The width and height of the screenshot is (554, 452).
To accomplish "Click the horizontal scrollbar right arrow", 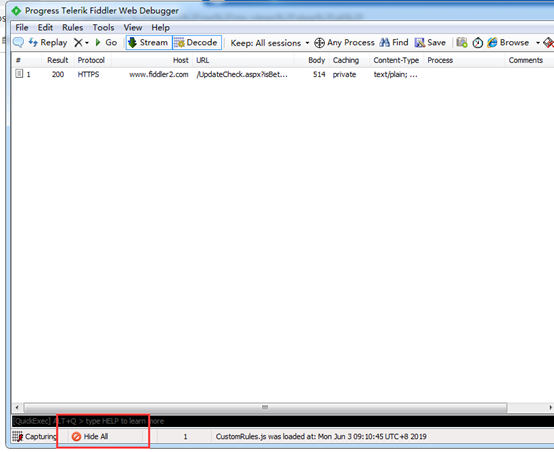I will point(550,407).
